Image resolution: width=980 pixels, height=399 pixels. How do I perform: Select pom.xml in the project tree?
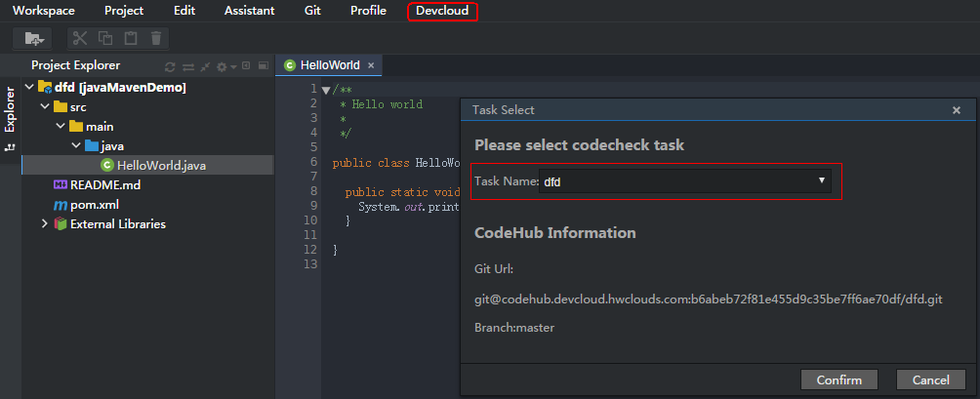[x=94, y=205]
